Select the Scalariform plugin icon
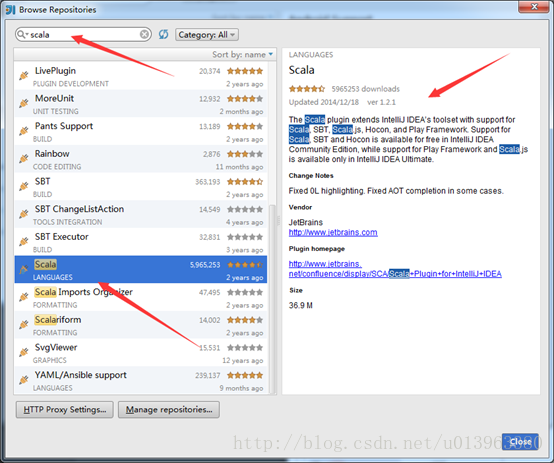Screen dimensions: 554x463 24,324
